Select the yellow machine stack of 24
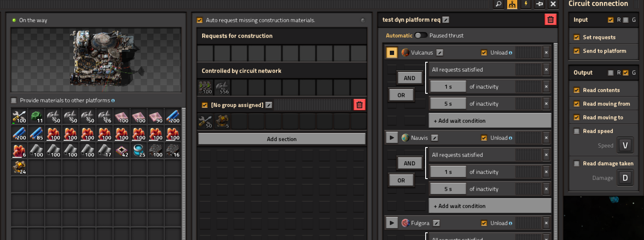This screenshot has height=240, width=644. (x=20, y=167)
